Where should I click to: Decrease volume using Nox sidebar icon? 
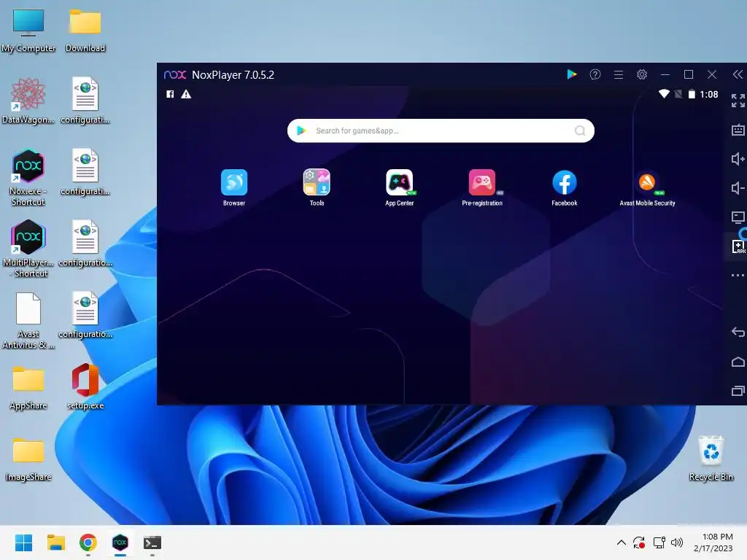[x=738, y=188]
